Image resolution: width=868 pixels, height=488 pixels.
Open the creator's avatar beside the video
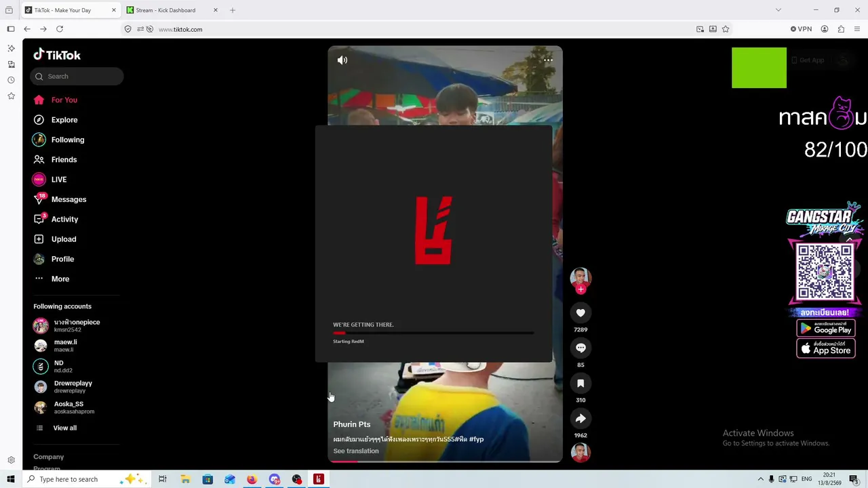pos(580,277)
